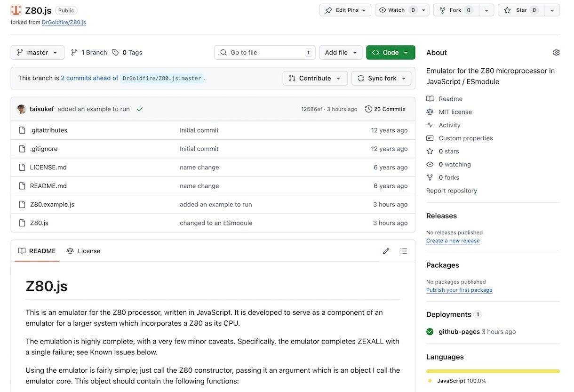Screen dimensions: 574x392
Task: Click the pencil icon to edit README
Action: point(386,251)
